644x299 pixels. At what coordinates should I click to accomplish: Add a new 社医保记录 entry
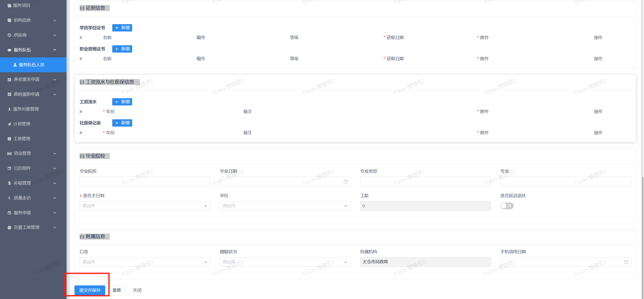coord(122,123)
